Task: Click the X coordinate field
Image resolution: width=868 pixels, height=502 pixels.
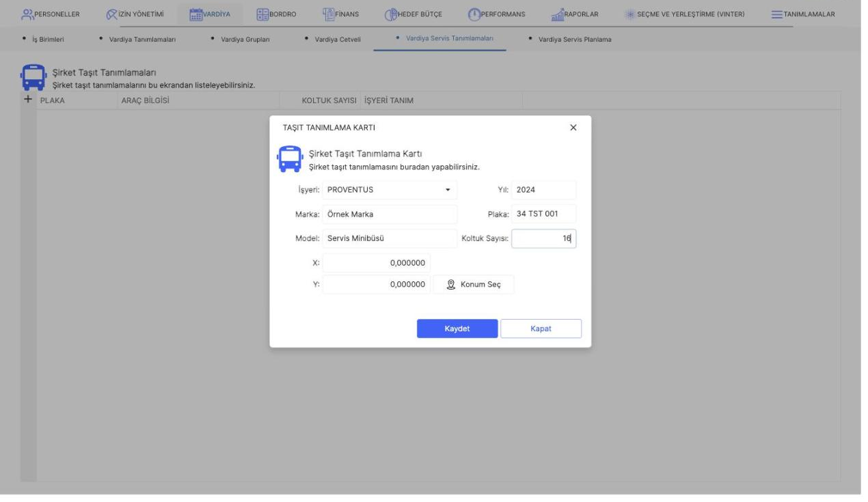Action: (x=377, y=262)
